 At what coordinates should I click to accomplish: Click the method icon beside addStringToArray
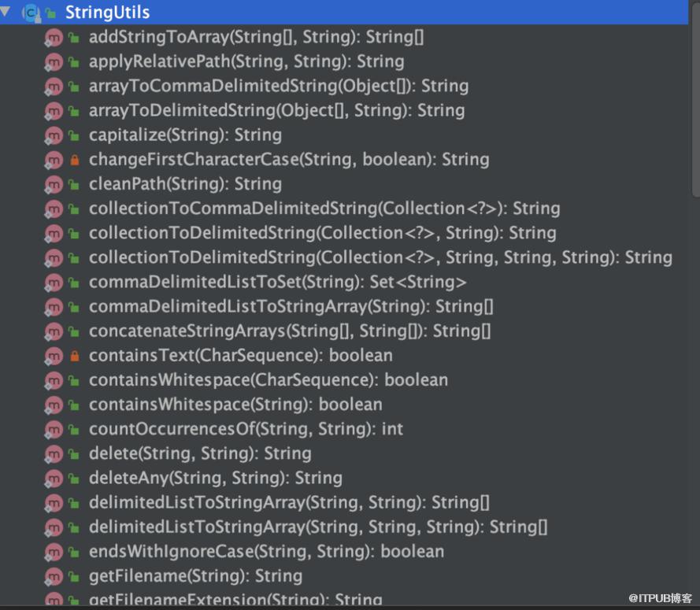tap(54, 38)
